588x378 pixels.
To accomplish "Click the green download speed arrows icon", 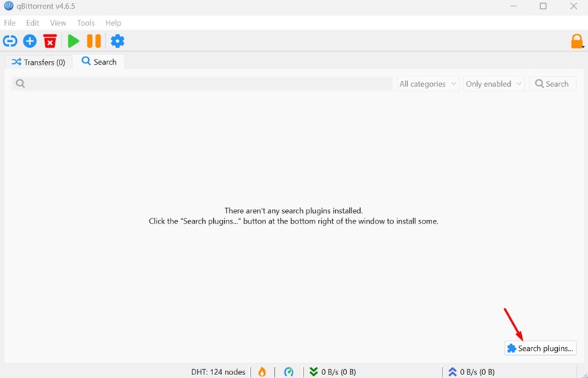I will tap(314, 371).
